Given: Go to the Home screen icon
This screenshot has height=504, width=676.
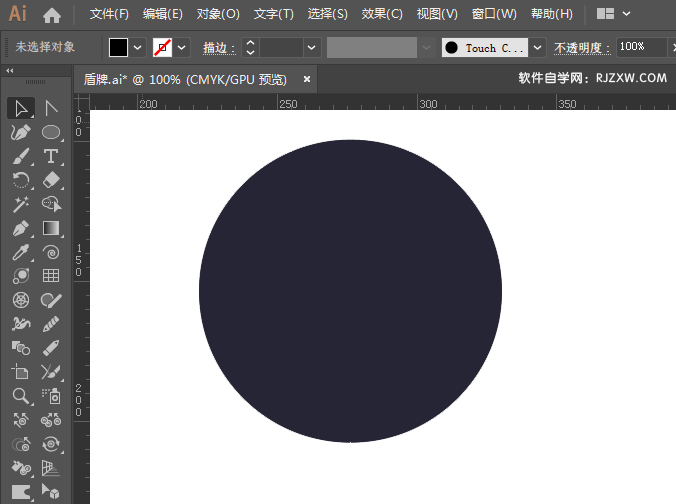Looking at the screenshot, I should pyautogui.click(x=52, y=16).
